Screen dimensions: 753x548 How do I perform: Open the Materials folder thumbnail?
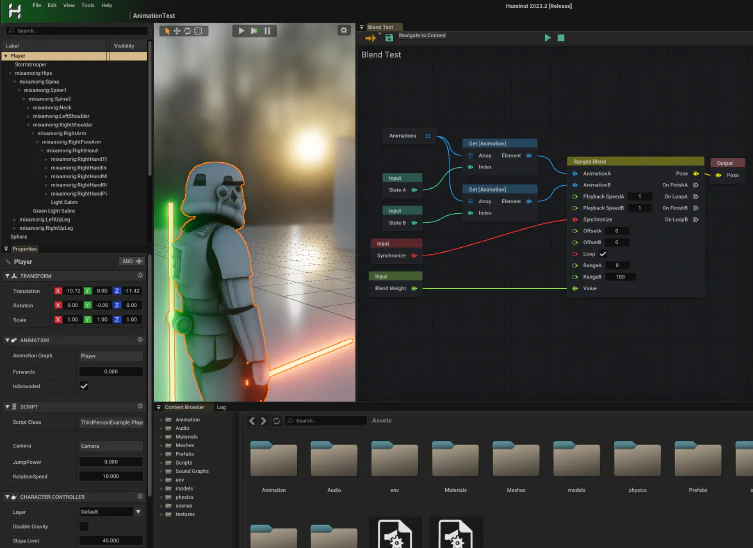(x=456, y=461)
